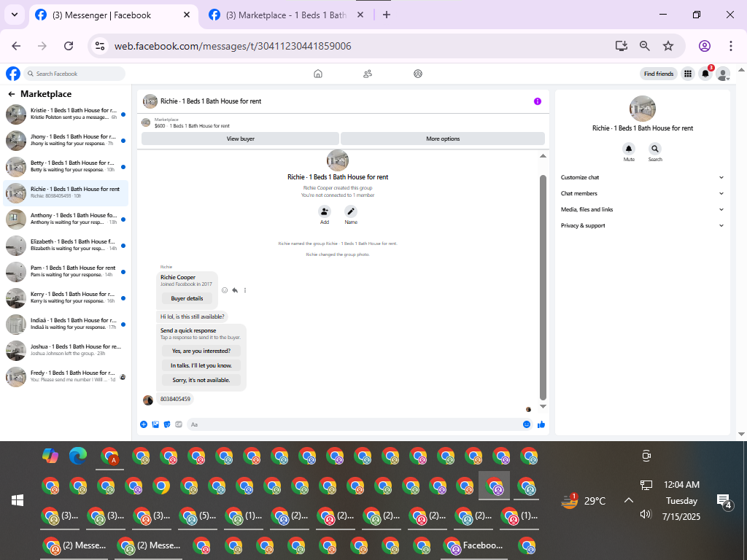
Task: Choose a GIF from composer bar
Action: (179, 424)
